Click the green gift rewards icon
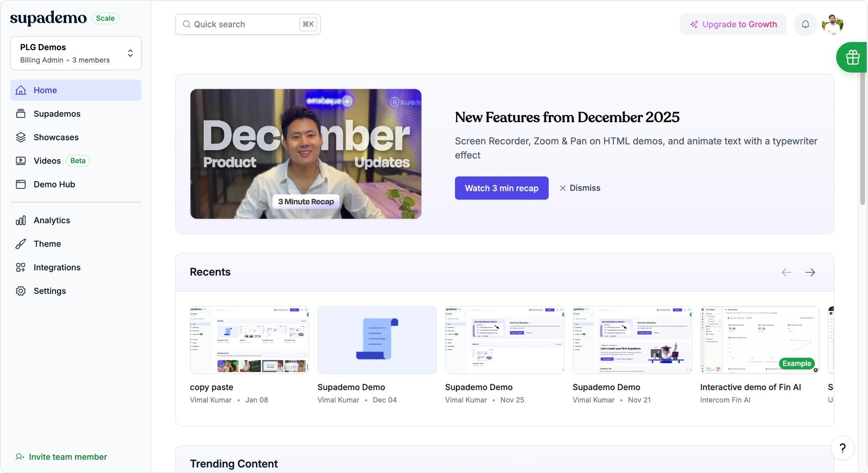The height and width of the screenshot is (473, 868). tap(852, 57)
